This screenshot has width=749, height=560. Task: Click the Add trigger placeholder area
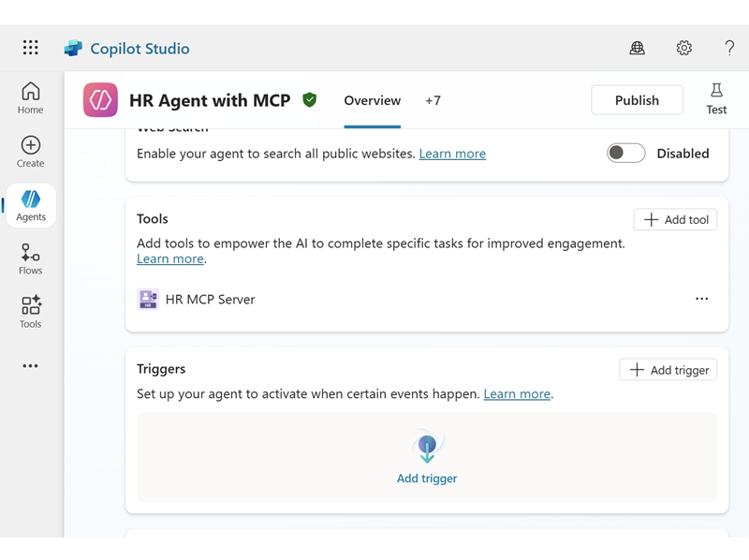pos(427,457)
